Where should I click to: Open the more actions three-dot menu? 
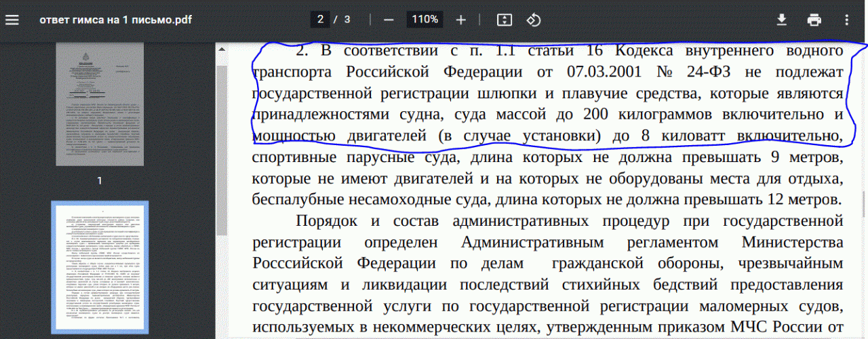(x=847, y=20)
